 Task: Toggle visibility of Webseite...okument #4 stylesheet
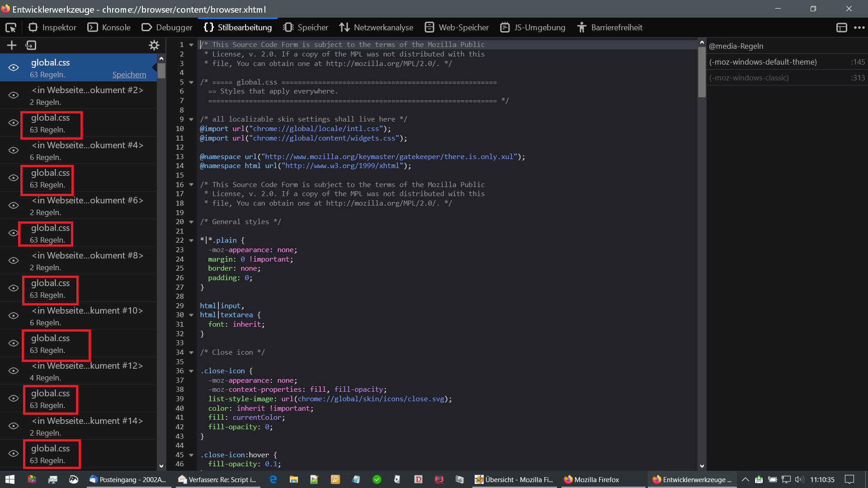point(14,150)
